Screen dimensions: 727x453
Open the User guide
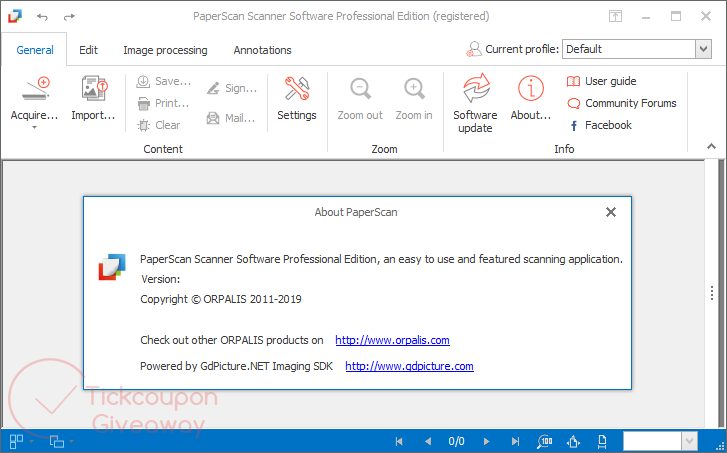click(x=601, y=81)
